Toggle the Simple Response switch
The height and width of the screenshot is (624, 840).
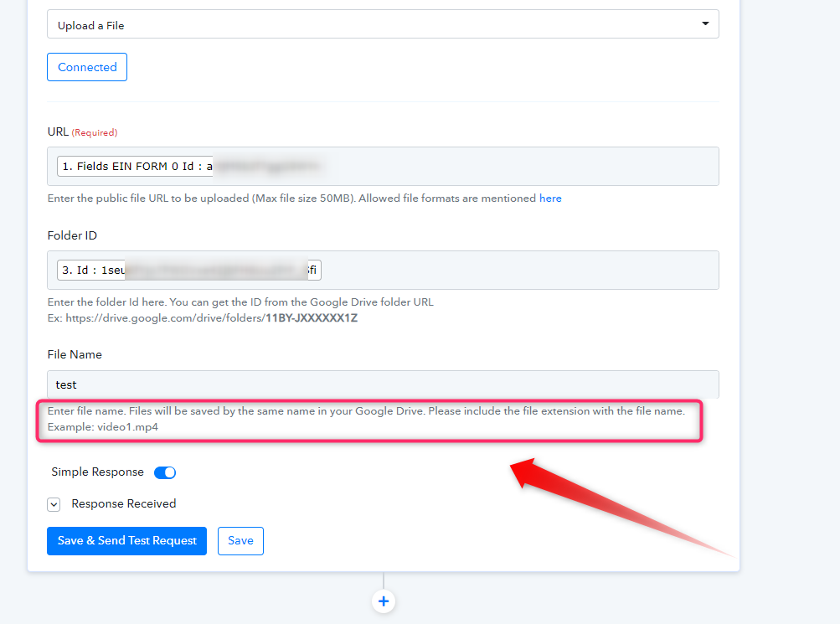click(x=165, y=472)
